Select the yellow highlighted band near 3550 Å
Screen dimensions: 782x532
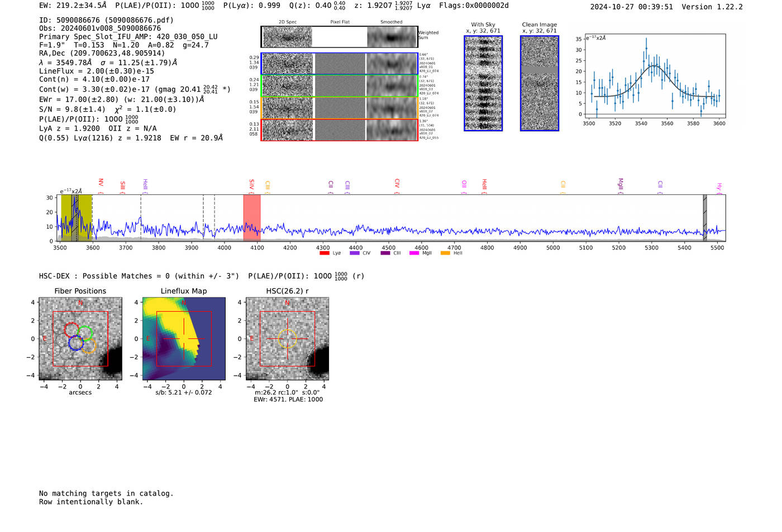coord(77,218)
